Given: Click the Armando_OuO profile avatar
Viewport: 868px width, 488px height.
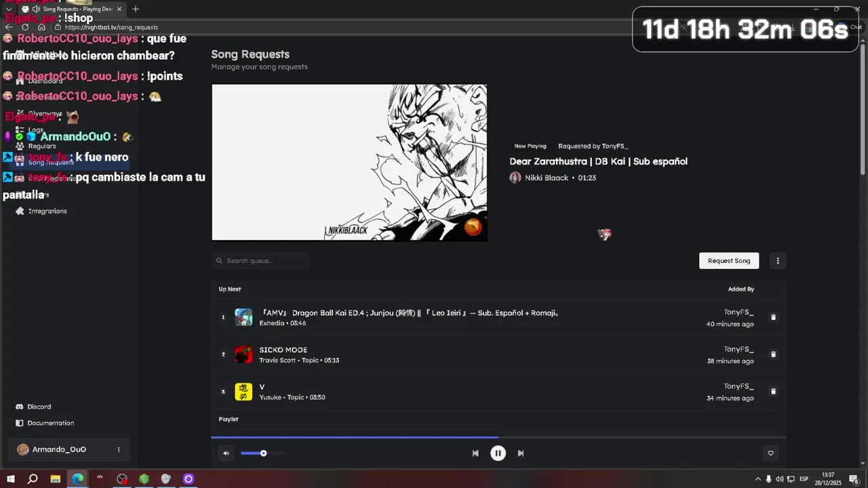Looking at the screenshot, I should pyautogui.click(x=23, y=449).
